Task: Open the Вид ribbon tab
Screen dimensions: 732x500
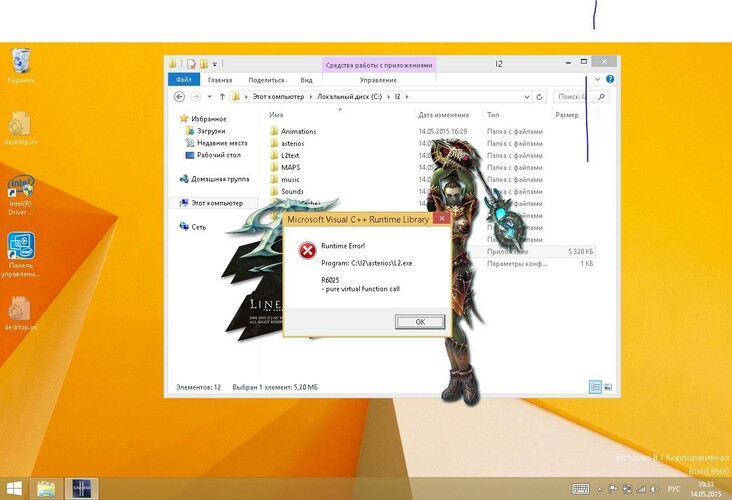Action: coord(306,80)
